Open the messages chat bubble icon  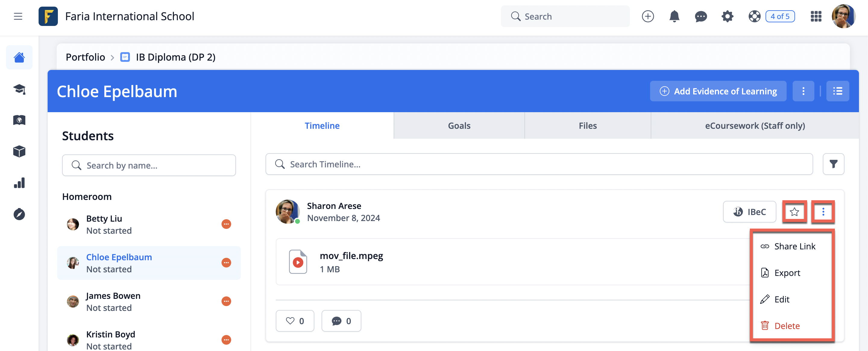[x=700, y=16]
